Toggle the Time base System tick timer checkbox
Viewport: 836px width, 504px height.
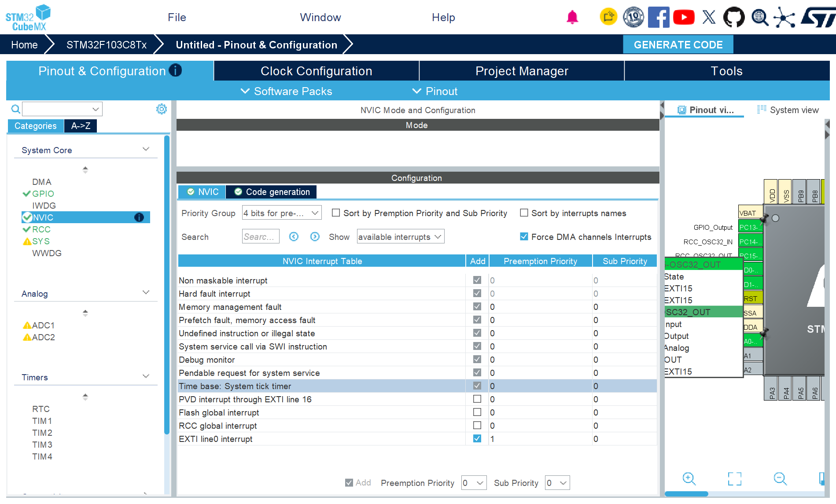(x=477, y=386)
